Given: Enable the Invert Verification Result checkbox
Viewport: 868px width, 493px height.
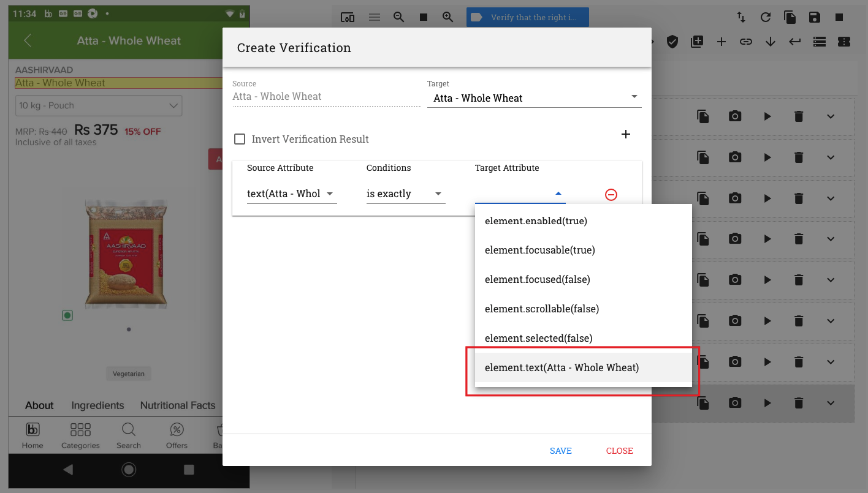Looking at the screenshot, I should [x=240, y=139].
